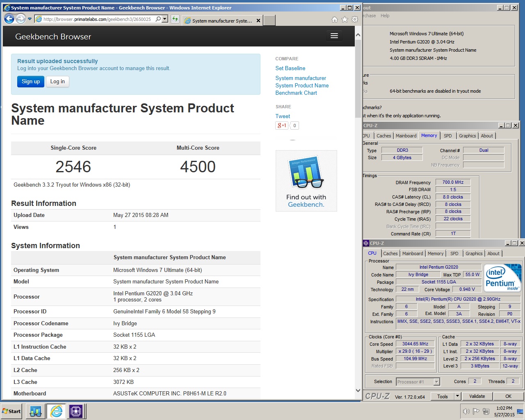This screenshot has height=420, width=525.
Task: Open SPD tab in lower CPU-Z window
Action: (x=454, y=253)
